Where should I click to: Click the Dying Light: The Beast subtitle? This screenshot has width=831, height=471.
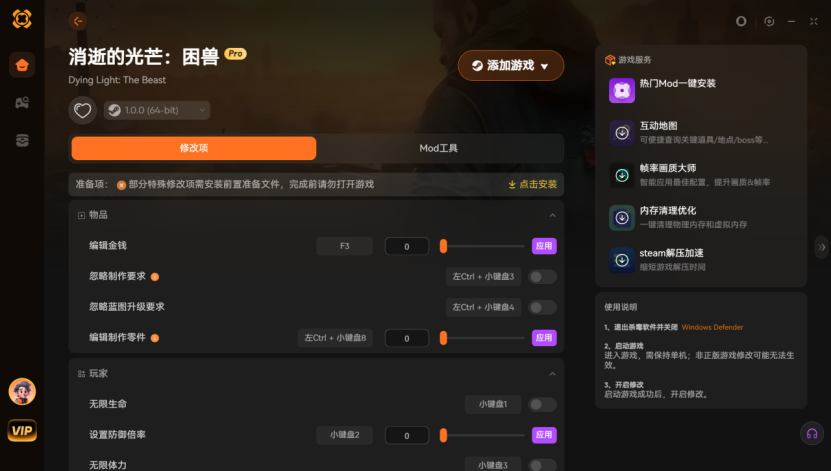pos(117,80)
